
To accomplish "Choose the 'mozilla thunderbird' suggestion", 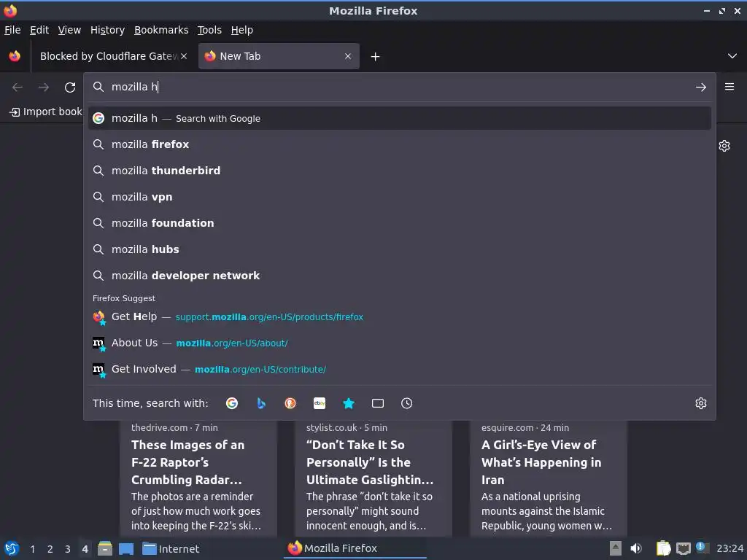I will click(400, 171).
